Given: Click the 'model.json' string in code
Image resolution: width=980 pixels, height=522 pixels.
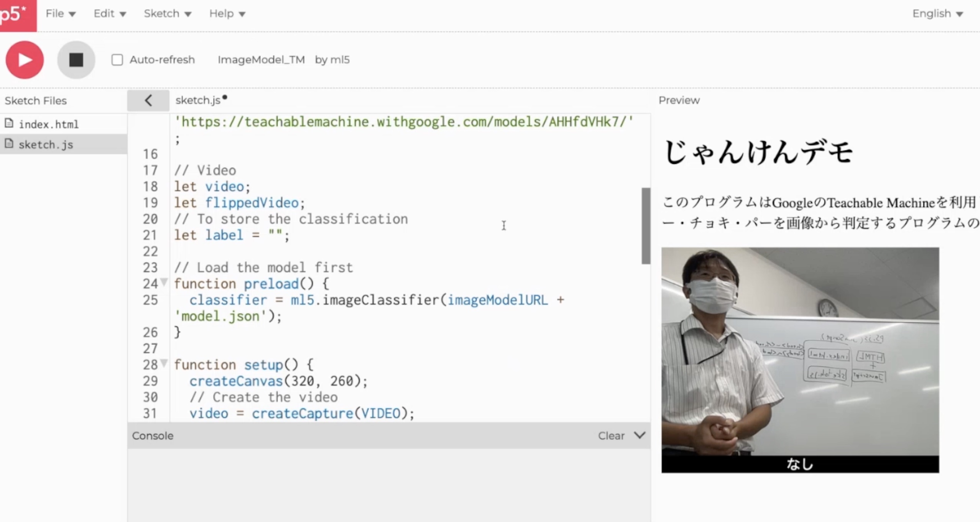Looking at the screenshot, I should point(220,316).
